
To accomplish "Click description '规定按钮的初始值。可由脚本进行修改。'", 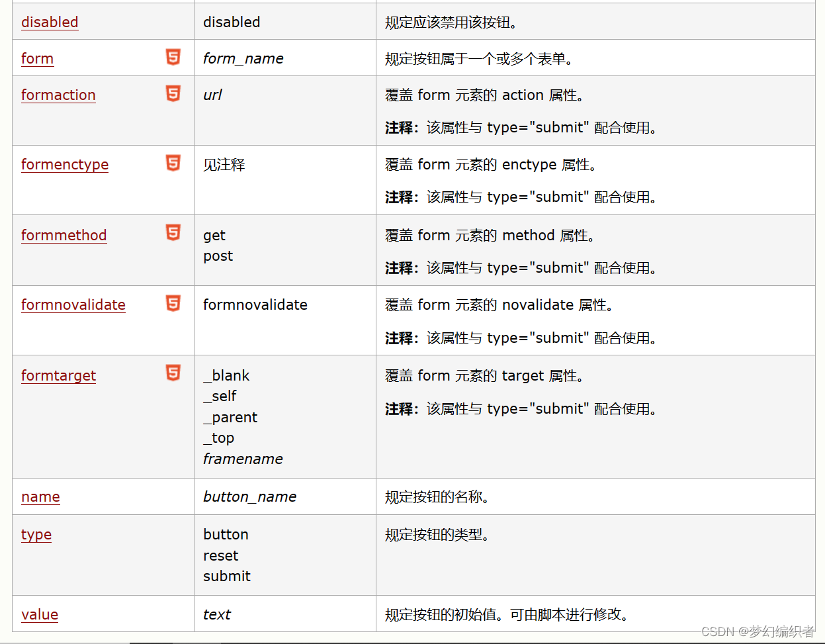I will pyautogui.click(x=507, y=615).
